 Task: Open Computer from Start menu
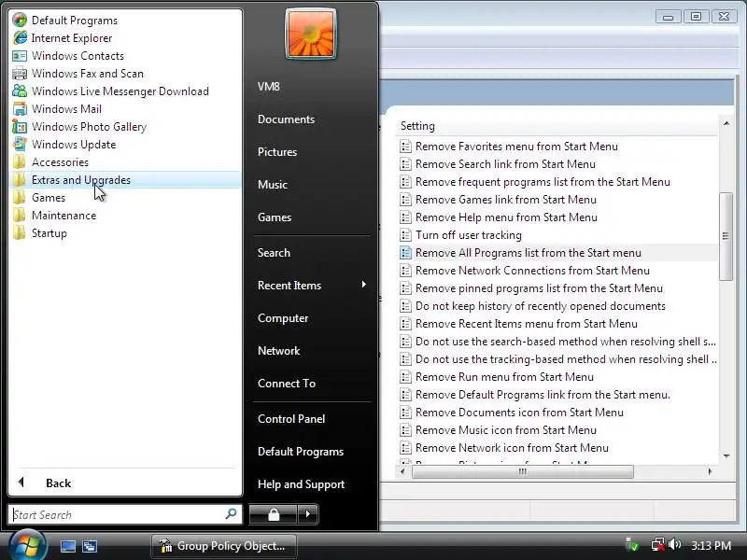point(283,318)
